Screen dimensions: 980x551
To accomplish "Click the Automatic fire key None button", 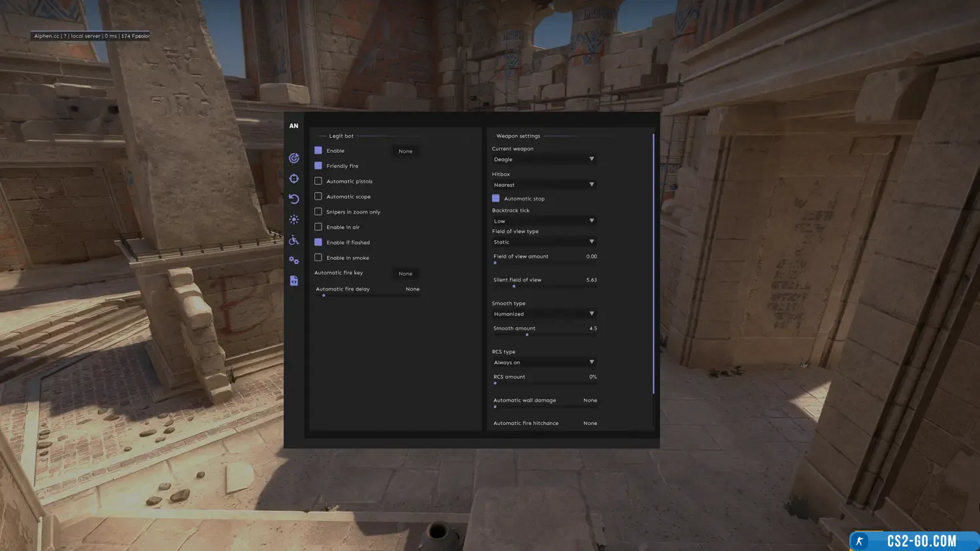I will click(x=405, y=274).
